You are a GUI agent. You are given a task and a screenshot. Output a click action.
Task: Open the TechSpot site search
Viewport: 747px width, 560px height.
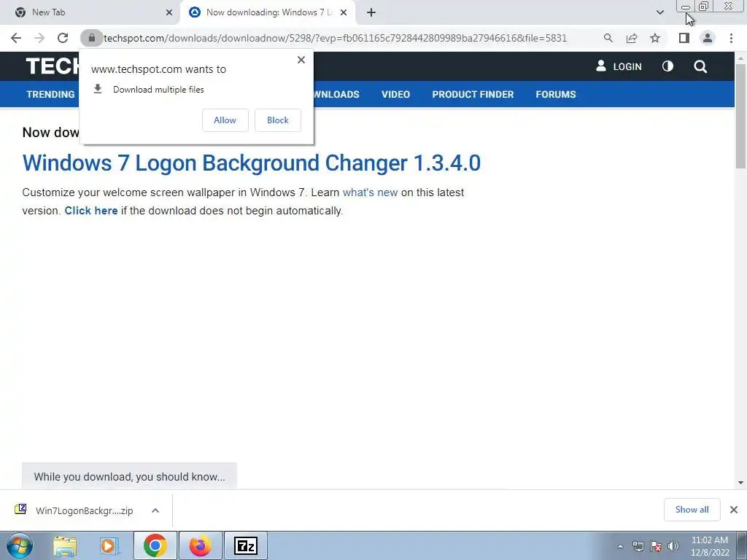click(700, 66)
